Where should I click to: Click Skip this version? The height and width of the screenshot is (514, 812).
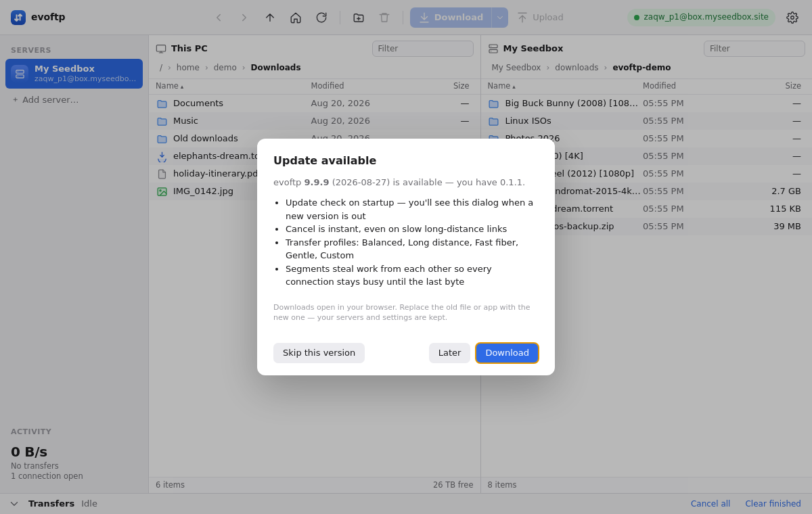click(x=319, y=353)
